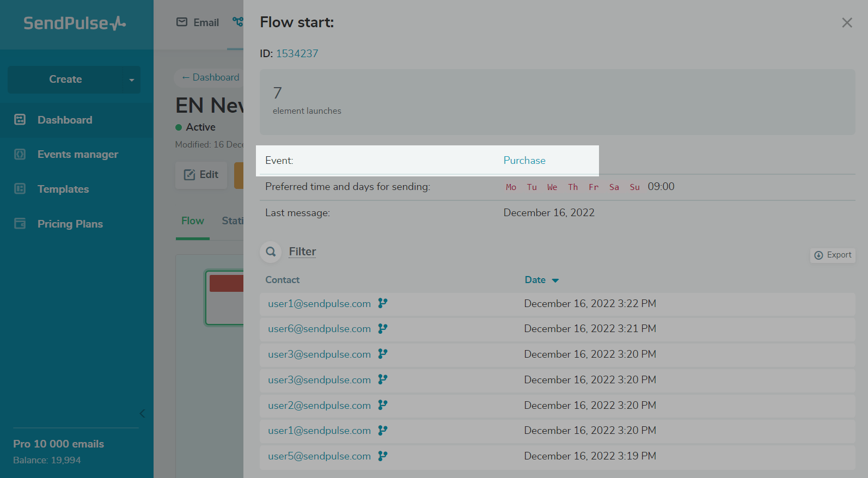Click the flow icon beside user2@sendpulse.com

coord(383,405)
